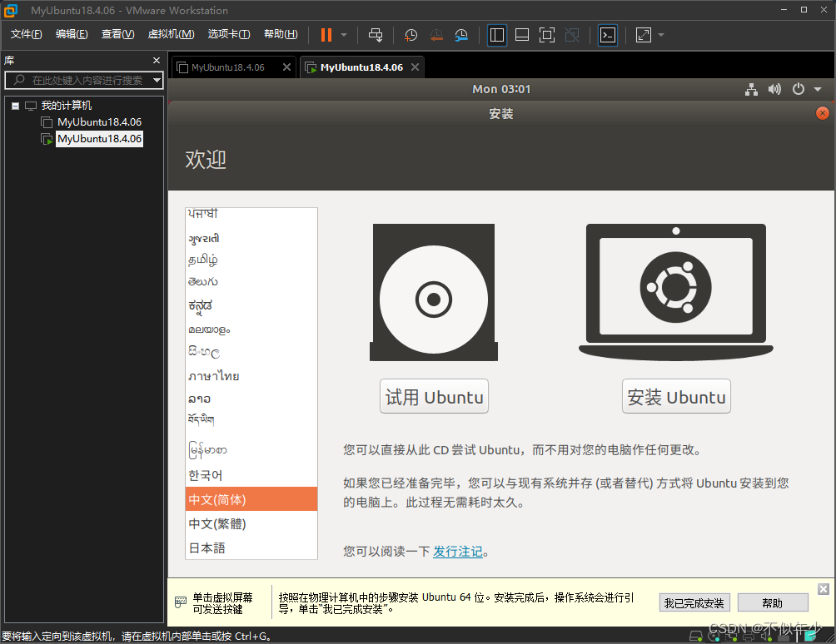Open the Ubuntu volume icon
836x644 pixels.
(x=774, y=90)
